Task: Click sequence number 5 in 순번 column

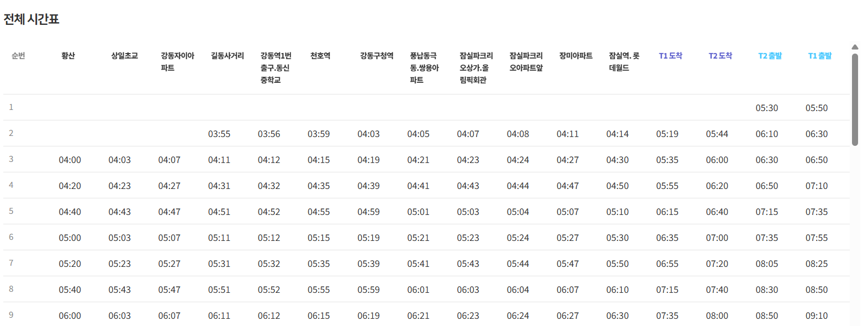Action: click(11, 211)
